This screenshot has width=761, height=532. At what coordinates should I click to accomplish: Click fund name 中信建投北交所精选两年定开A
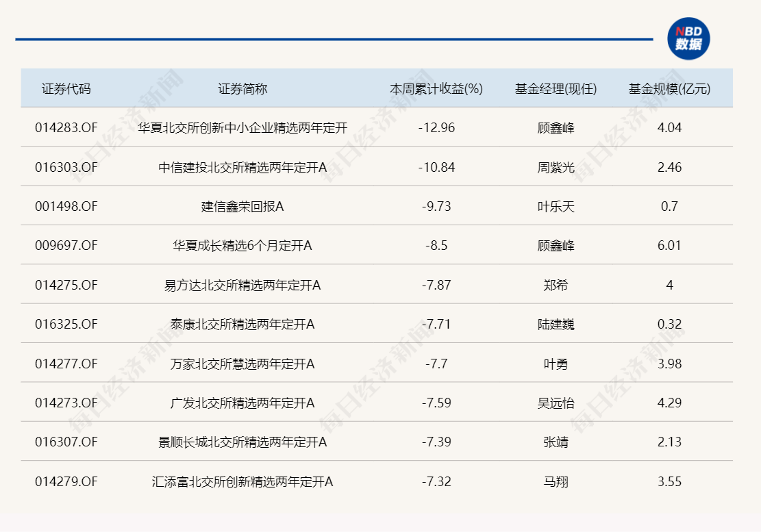242,167
